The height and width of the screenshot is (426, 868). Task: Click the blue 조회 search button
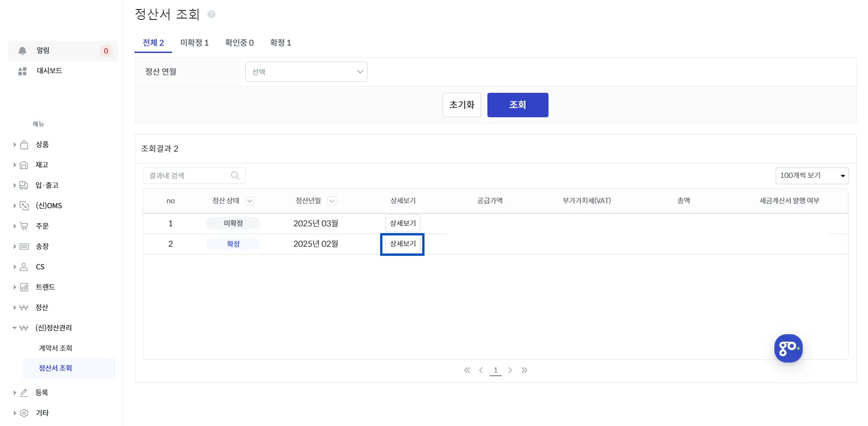click(x=518, y=105)
